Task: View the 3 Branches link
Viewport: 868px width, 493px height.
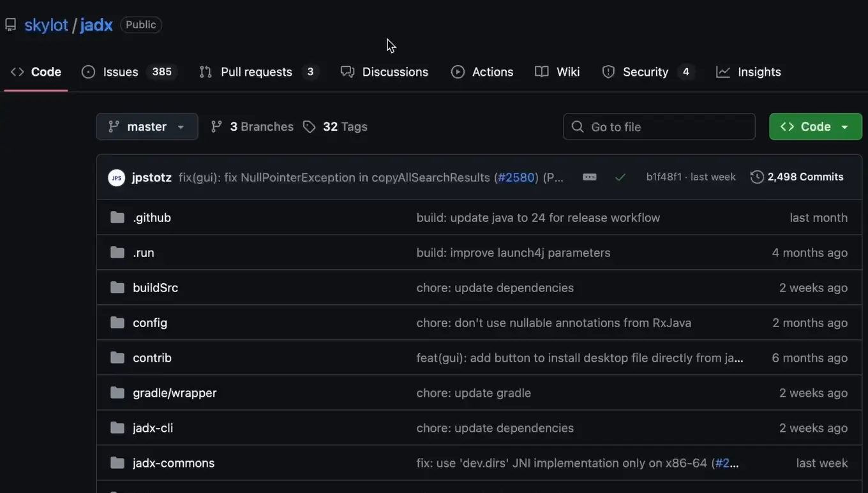Action: click(x=252, y=126)
